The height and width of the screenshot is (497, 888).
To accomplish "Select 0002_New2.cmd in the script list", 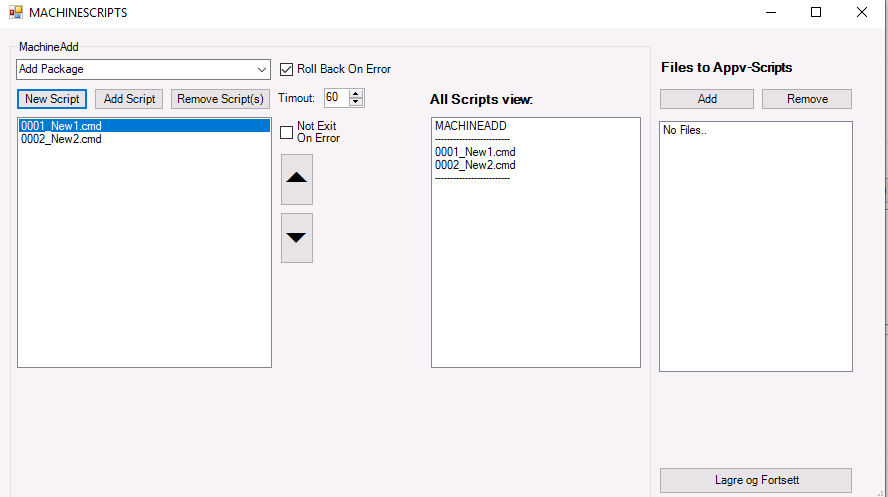I will pyautogui.click(x=61, y=139).
